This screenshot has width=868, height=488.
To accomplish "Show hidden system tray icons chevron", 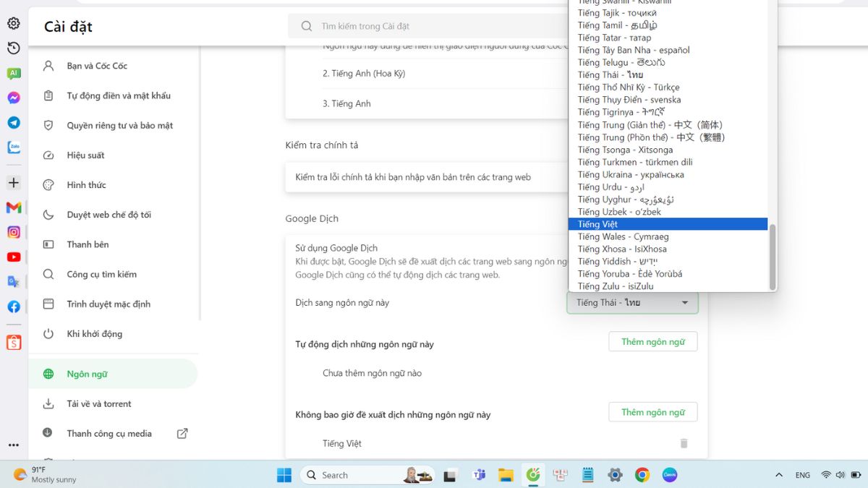I will (779, 475).
